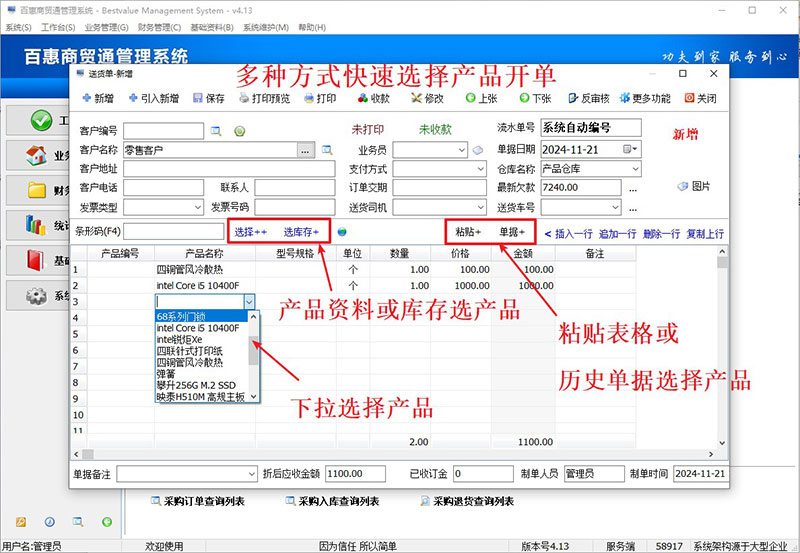Click the 打印 printer icon
Image resolution: width=800 pixels, height=553 pixels.
(309, 98)
